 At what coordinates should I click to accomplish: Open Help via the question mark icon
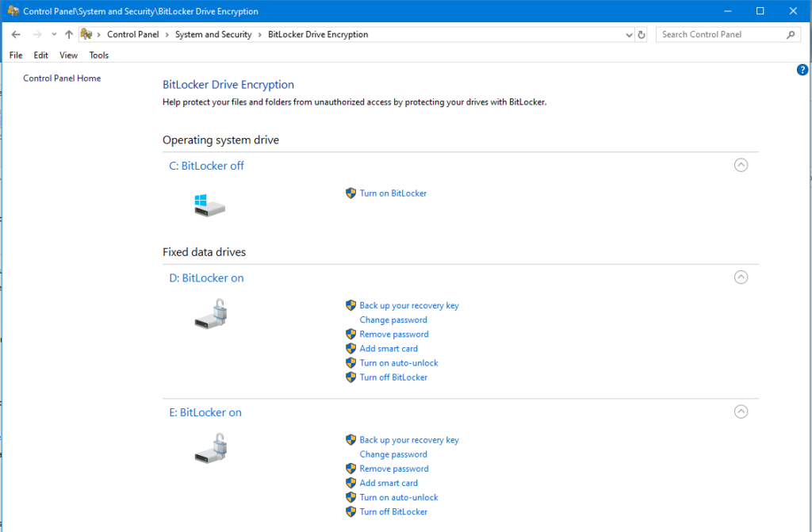point(802,70)
